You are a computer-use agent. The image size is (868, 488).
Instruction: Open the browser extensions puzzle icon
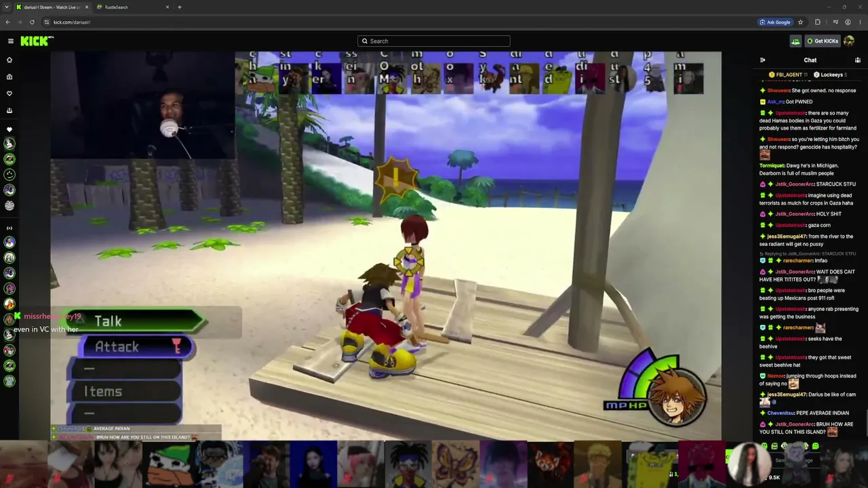click(x=817, y=22)
